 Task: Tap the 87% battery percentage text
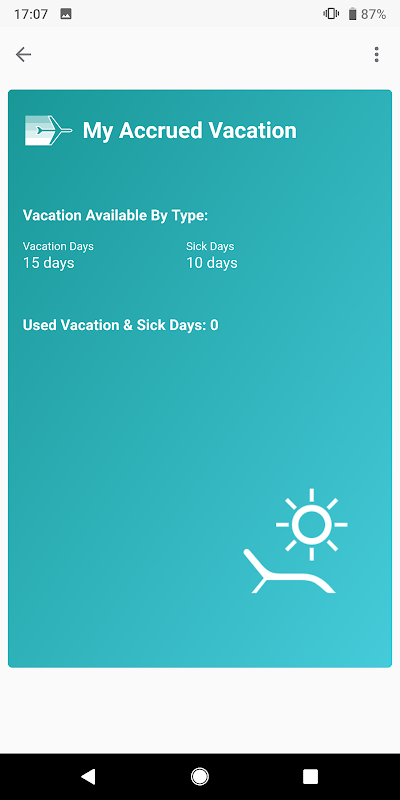(373, 14)
